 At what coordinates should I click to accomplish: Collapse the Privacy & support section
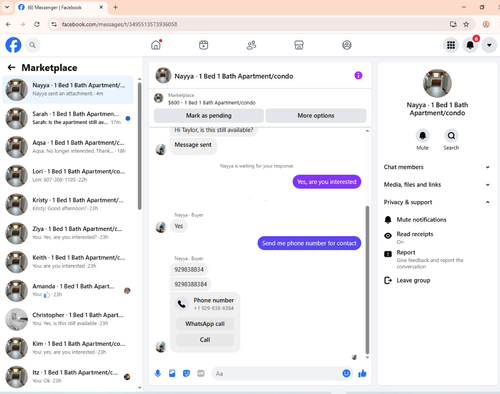tap(437, 202)
